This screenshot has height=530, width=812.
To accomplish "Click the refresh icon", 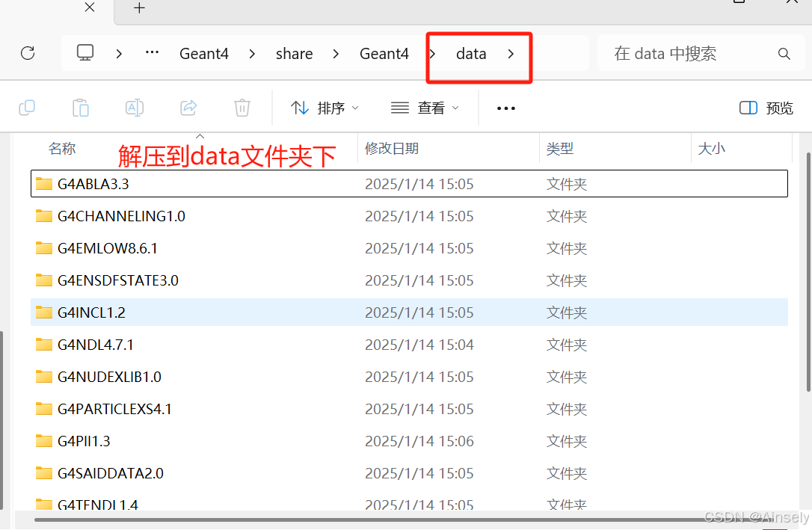I will (x=28, y=53).
